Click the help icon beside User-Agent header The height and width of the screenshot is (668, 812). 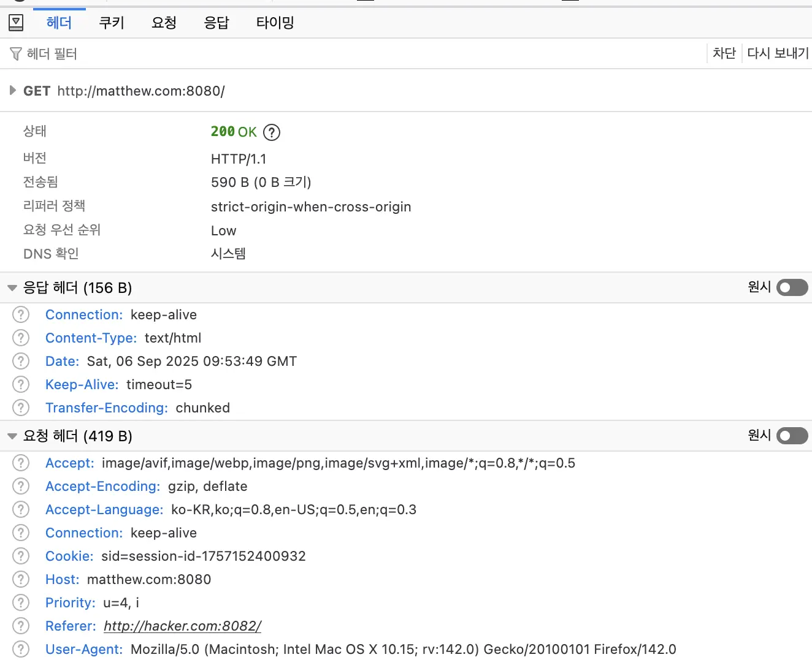pyautogui.click(x=20, y=649)
